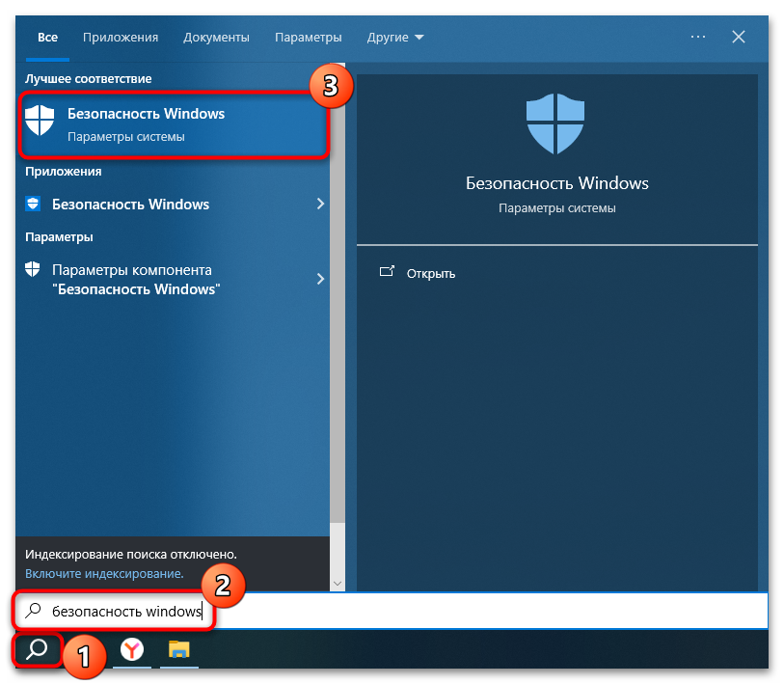This screenshot has width=784, height=684.
Task: Switch to the Приложения tab
Action: 121,38
